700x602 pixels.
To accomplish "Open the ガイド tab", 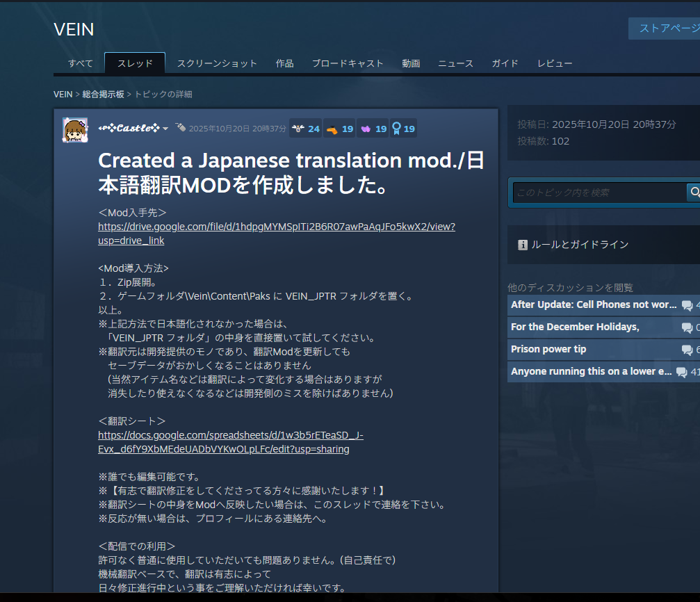I will click(505, 63).
